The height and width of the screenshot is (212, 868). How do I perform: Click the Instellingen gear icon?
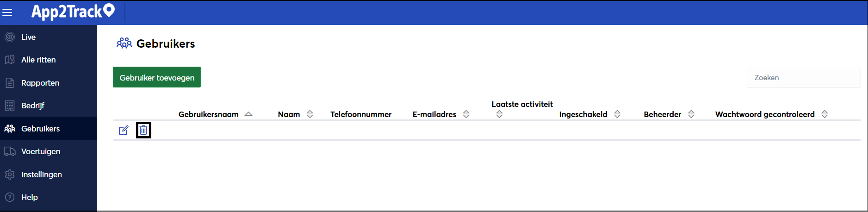(10, 175)
